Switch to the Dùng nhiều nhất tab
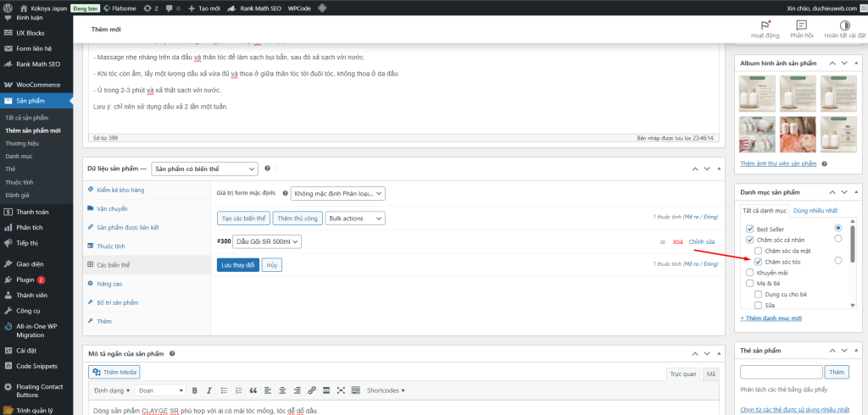The width and height of the screenshot is (868, 415). click(x=815, y=210)
